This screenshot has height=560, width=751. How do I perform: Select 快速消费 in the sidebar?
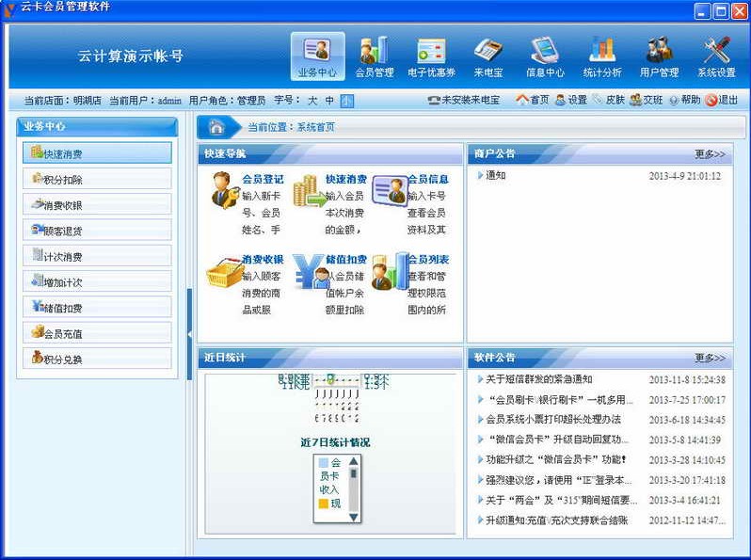pyautogui.click(x=97, y=152)
